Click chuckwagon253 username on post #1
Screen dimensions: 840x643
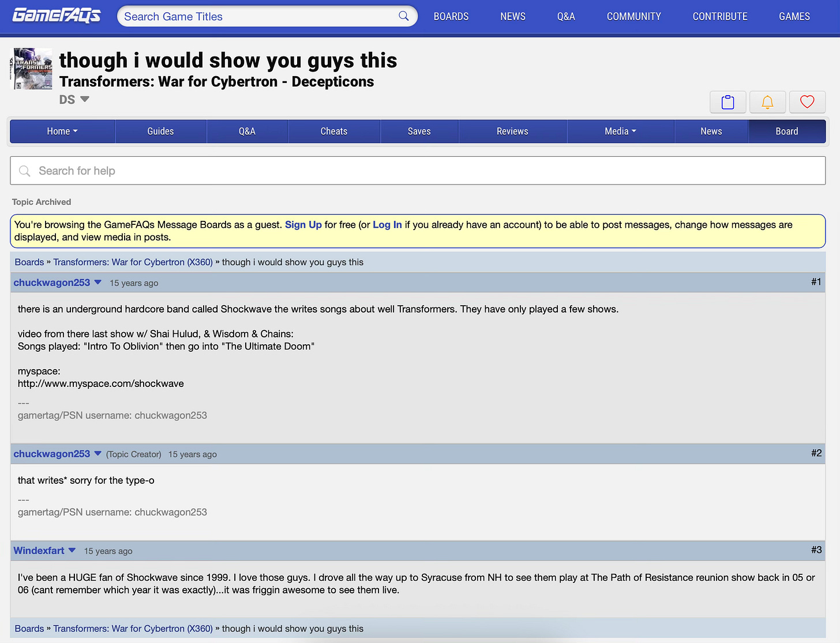click(52, 283)
